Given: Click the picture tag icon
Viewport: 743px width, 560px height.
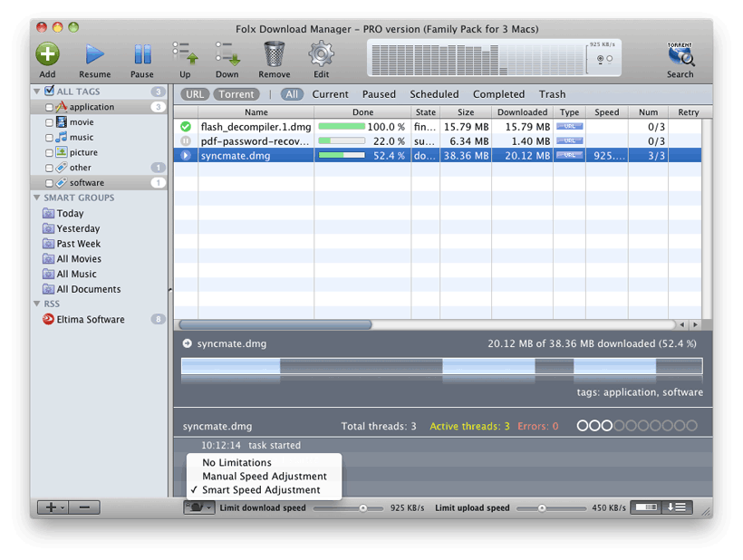Looking at the screenshot, I should coord(61,152).
